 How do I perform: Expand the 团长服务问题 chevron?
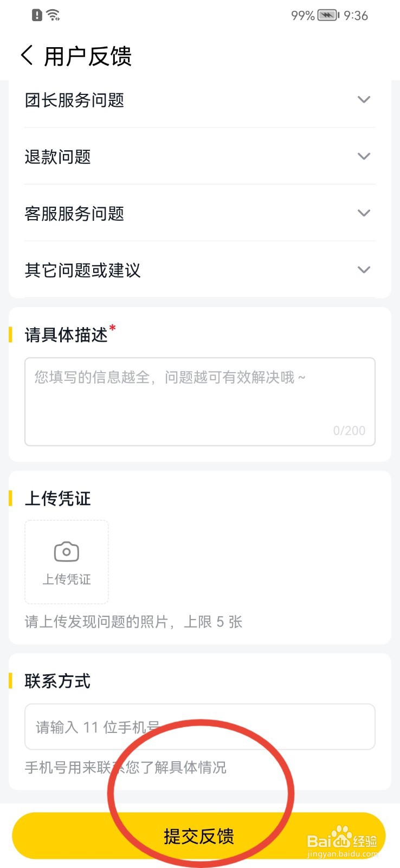[364, 100]
